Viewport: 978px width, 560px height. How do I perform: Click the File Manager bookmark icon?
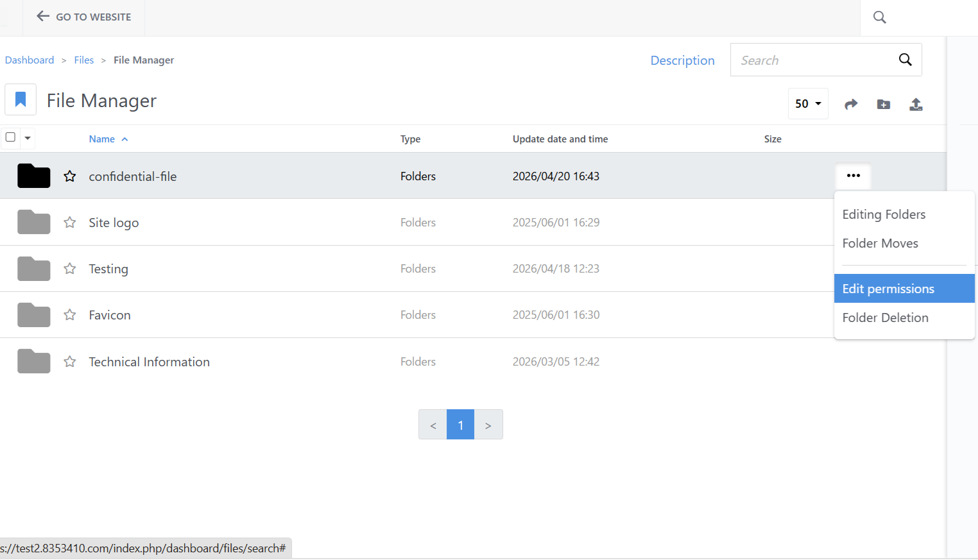(21, 99)
